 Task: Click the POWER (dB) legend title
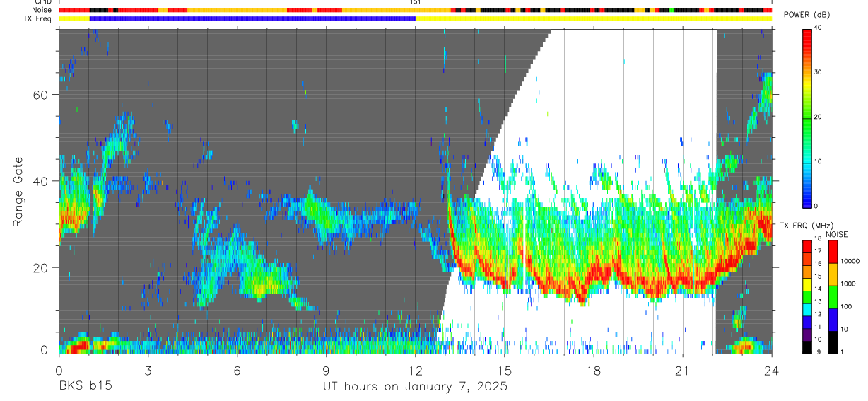tap(807, 15)
